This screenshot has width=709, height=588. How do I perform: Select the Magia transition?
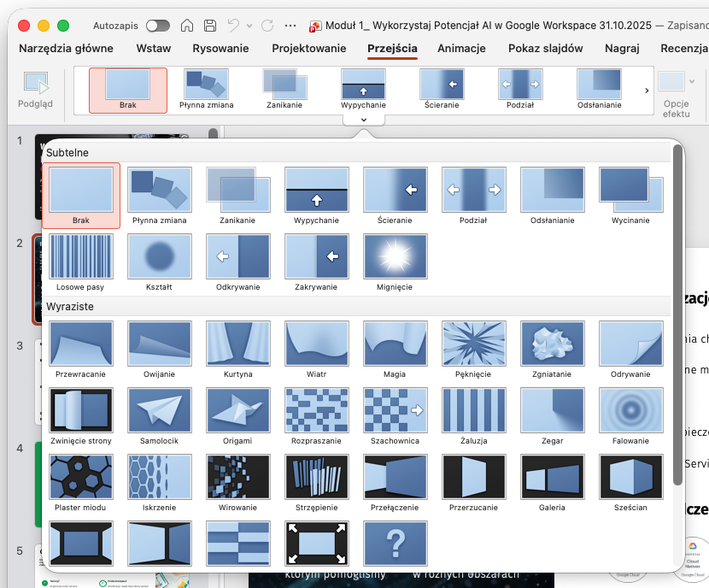click(x=395, y=350)
